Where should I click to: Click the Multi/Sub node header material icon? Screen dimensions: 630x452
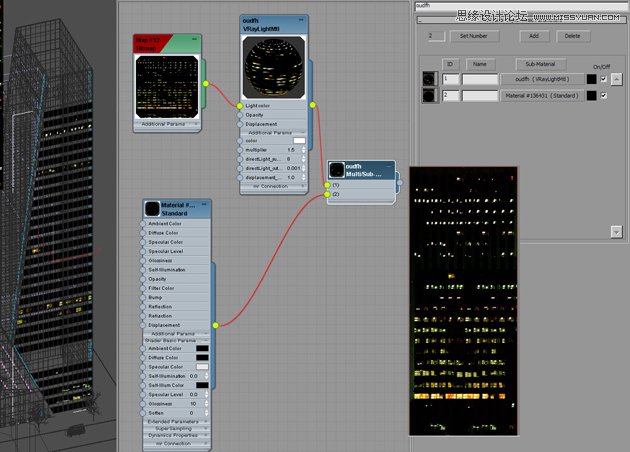(337, 170)
